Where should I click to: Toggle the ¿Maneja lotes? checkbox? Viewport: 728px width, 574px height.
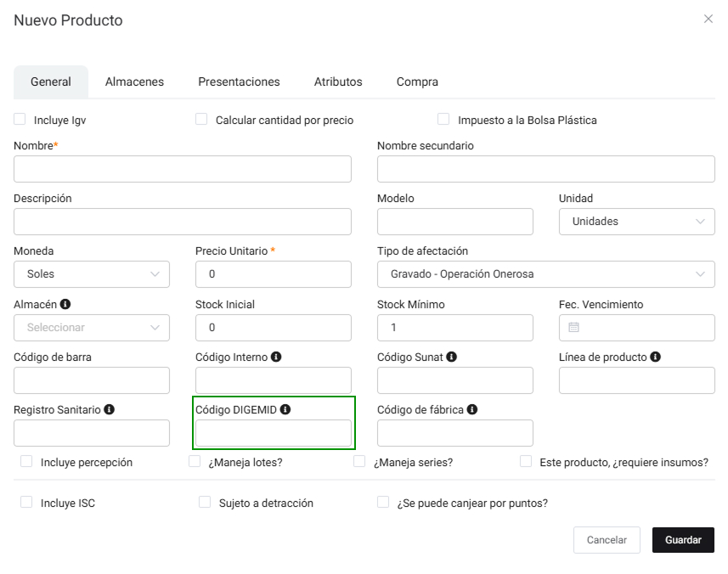tap(195, 462)
